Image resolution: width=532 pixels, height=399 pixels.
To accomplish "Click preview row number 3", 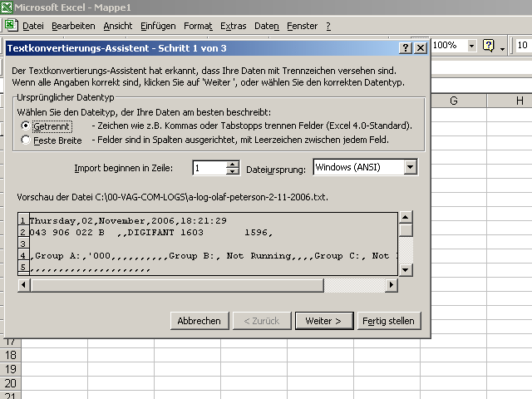I will point(22,244).
